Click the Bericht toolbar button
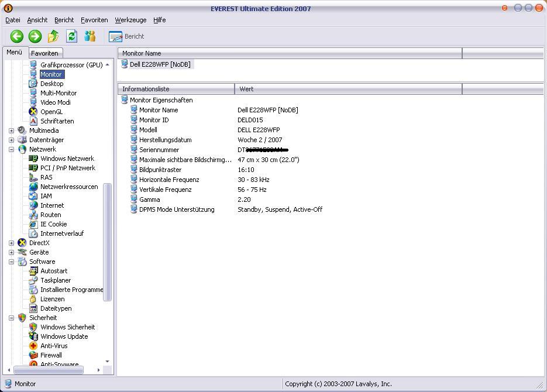 tap(127, 36)
